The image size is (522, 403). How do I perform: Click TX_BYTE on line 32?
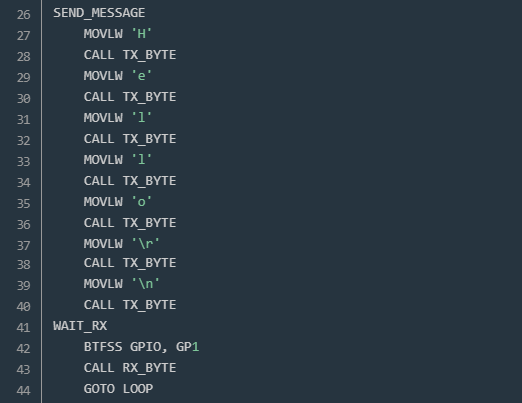click(x=149, y=139)
